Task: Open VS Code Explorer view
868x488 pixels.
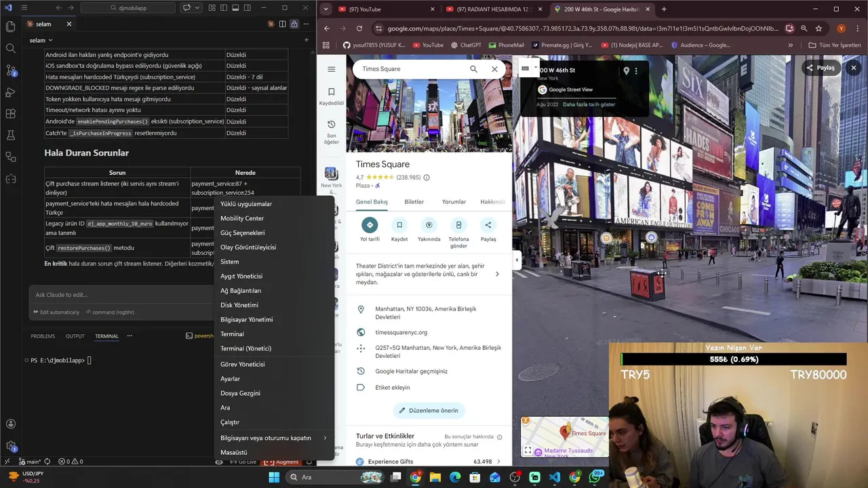Action: click(x=10, y=26)
